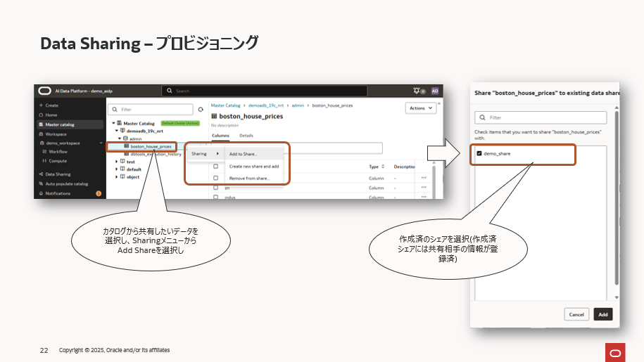Follow the admin breadcrumb link
This screenshot has height=362, width=644.
298,105
